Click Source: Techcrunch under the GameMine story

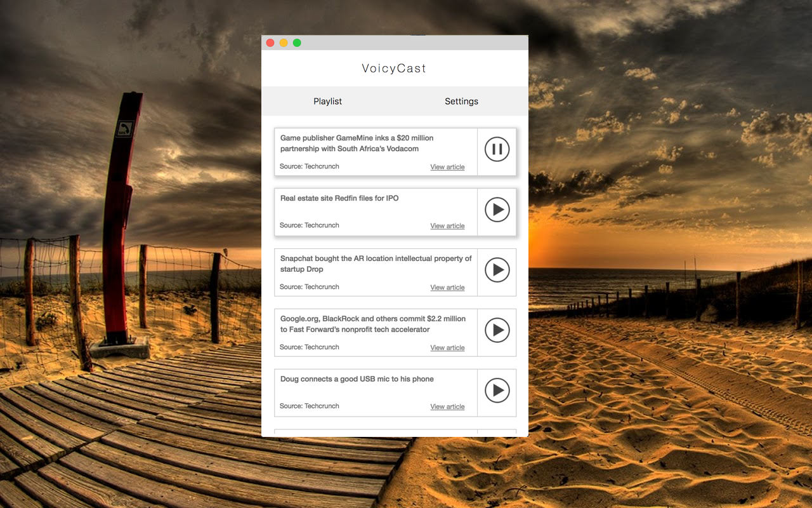tap(310, 166)
